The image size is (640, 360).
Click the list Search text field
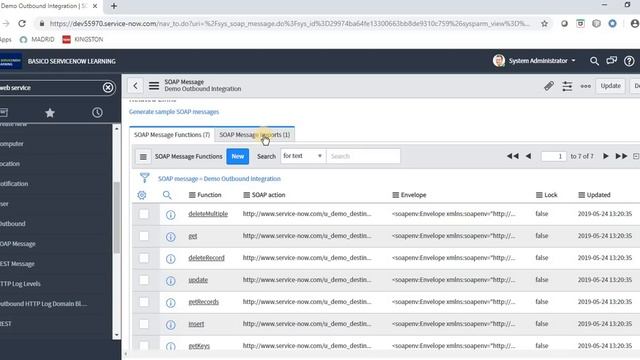click(363, 156)
